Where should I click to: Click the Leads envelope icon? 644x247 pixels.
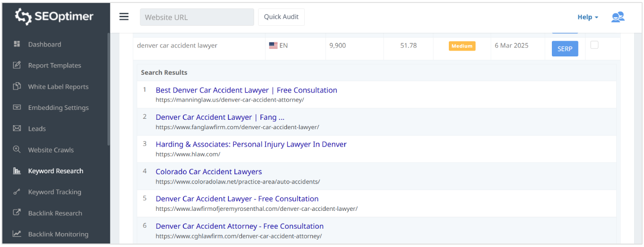(17, 128)
